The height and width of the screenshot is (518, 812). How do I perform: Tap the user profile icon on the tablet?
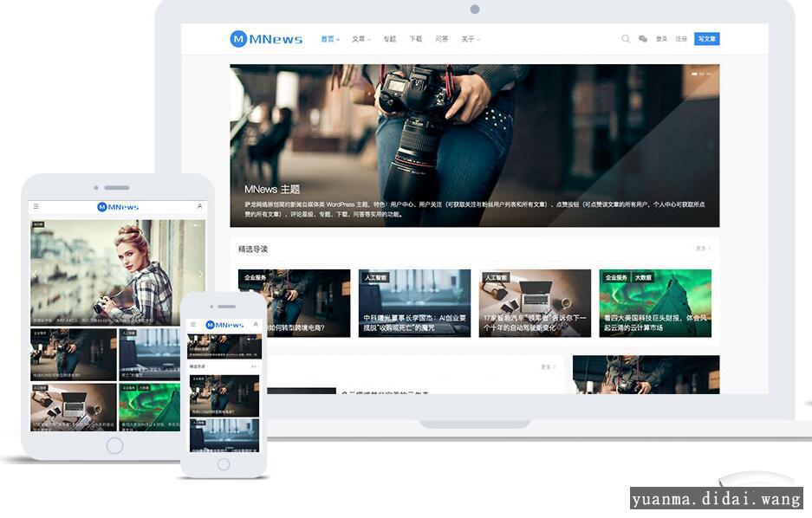click(200, 206)
